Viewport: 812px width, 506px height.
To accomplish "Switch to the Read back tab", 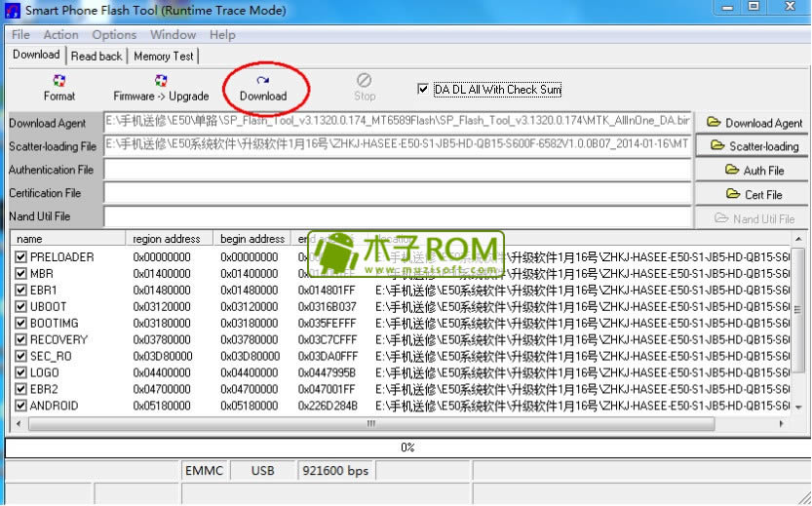I will click(x=97, y=57).
